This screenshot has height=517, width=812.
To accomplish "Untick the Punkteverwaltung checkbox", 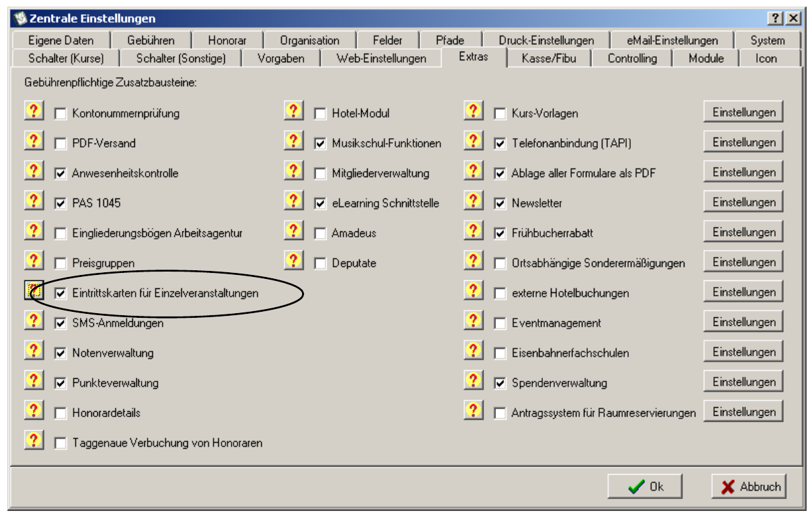I will 61,384.
